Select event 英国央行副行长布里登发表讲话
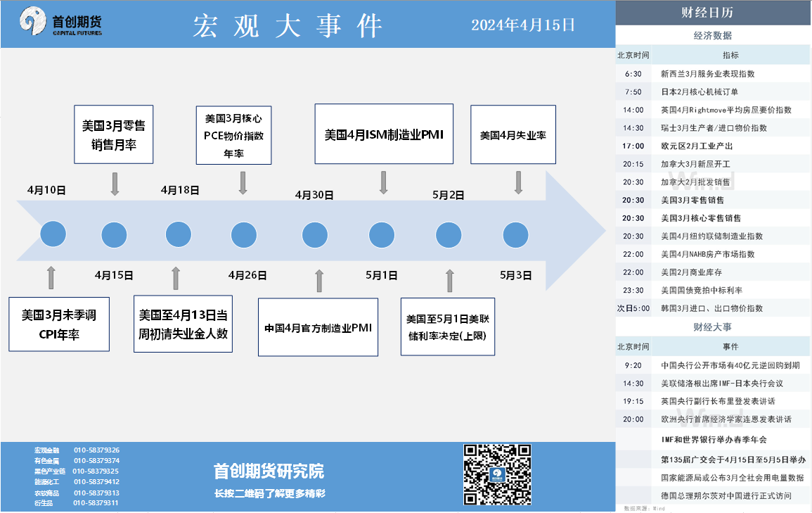Screen dimensions: 812x513 coord(713,402)
